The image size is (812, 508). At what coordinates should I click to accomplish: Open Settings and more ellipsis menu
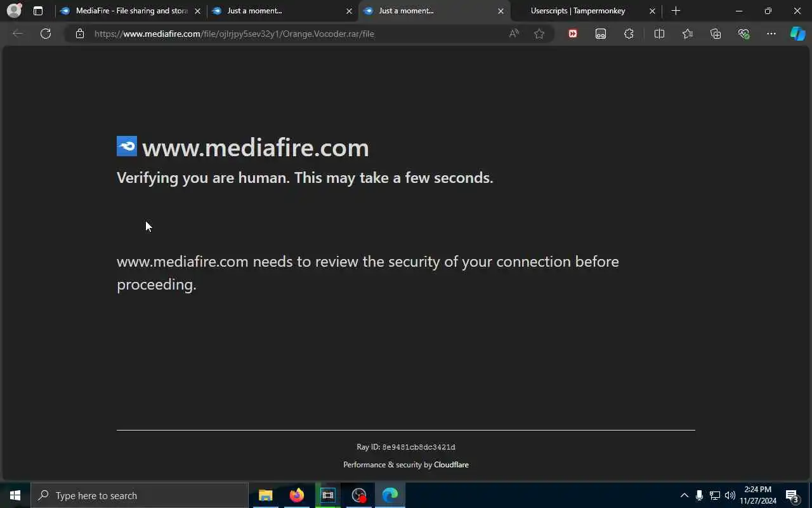click(771, 34)
